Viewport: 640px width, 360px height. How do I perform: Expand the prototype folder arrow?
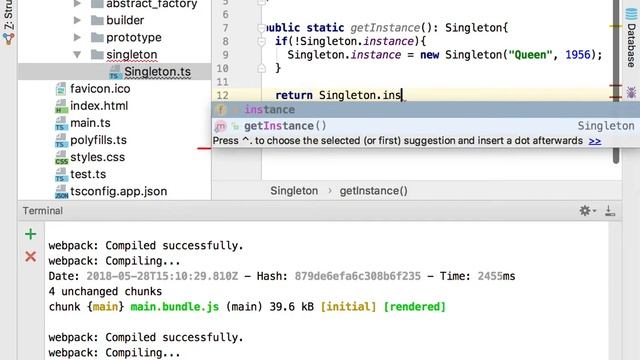(x=77, y=37)
